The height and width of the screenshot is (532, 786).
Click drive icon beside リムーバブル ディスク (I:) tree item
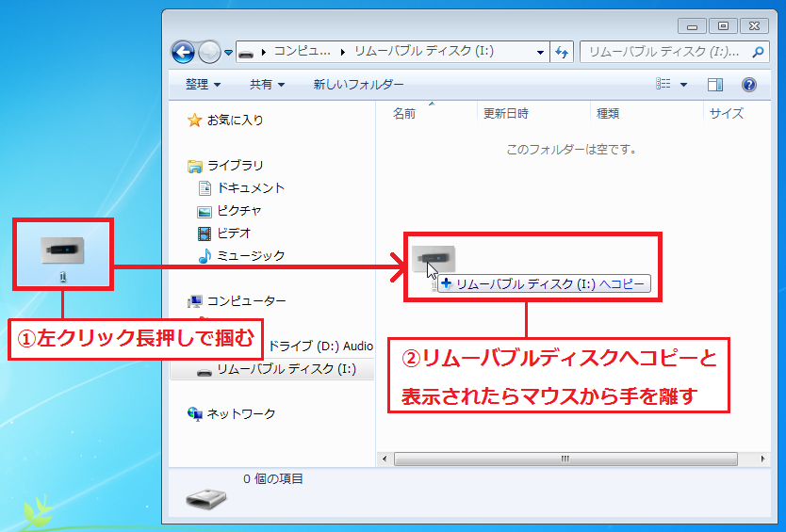(x=204, y=372)
